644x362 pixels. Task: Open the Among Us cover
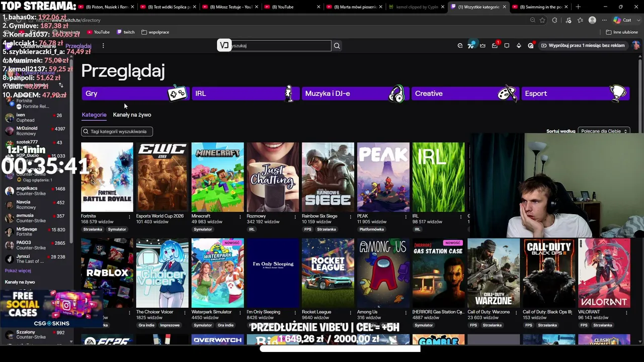(383, 273)
